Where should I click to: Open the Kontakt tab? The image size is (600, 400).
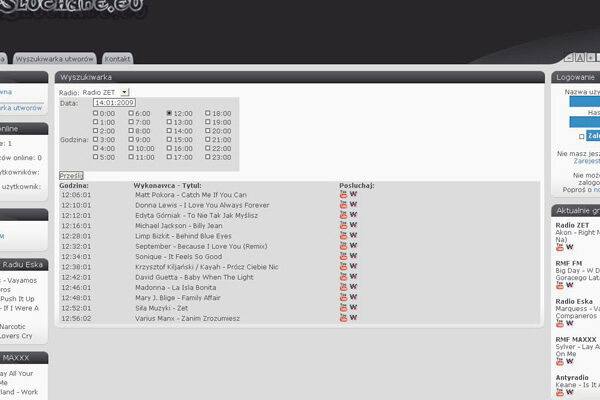118,58
